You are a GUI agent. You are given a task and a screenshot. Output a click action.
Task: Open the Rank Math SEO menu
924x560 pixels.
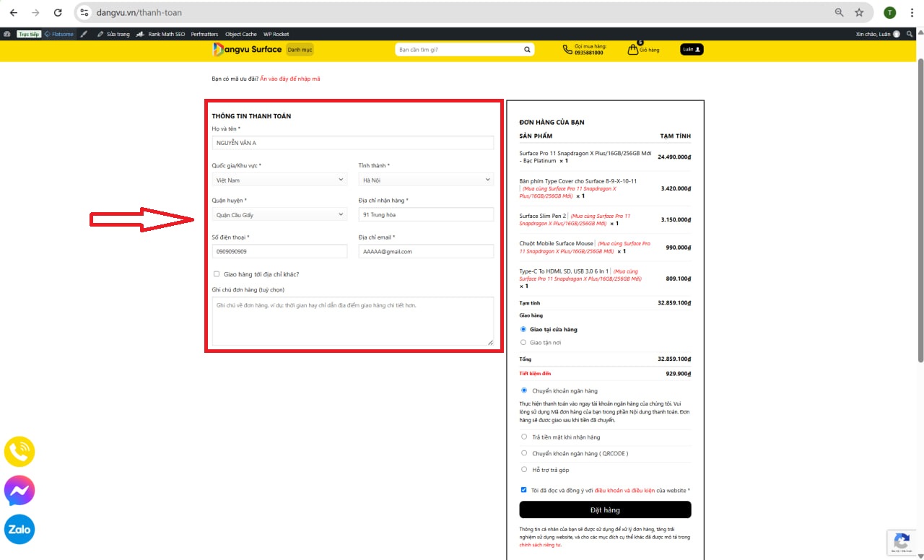(x=161, y=34)
